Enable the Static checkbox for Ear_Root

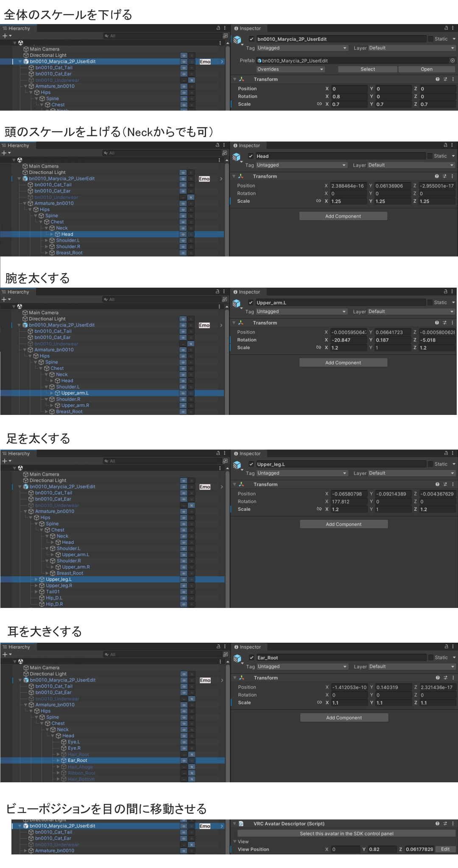pos(431,658)
